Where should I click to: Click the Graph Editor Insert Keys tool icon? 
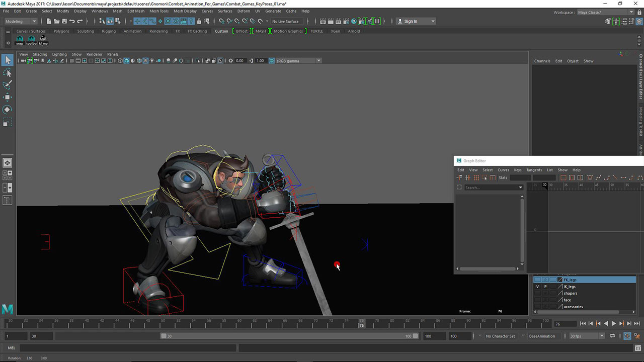(x=468, y=177)
